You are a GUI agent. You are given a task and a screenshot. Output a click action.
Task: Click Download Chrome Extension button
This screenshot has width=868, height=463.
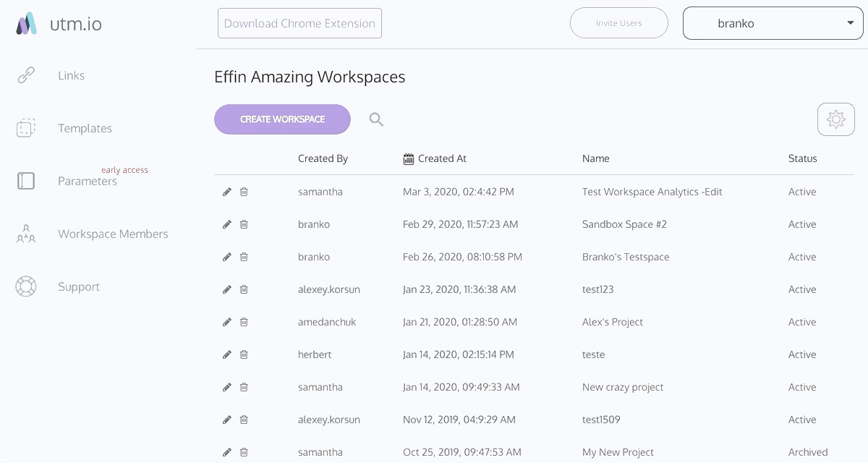pyautogui.click(x=299, y=23)
